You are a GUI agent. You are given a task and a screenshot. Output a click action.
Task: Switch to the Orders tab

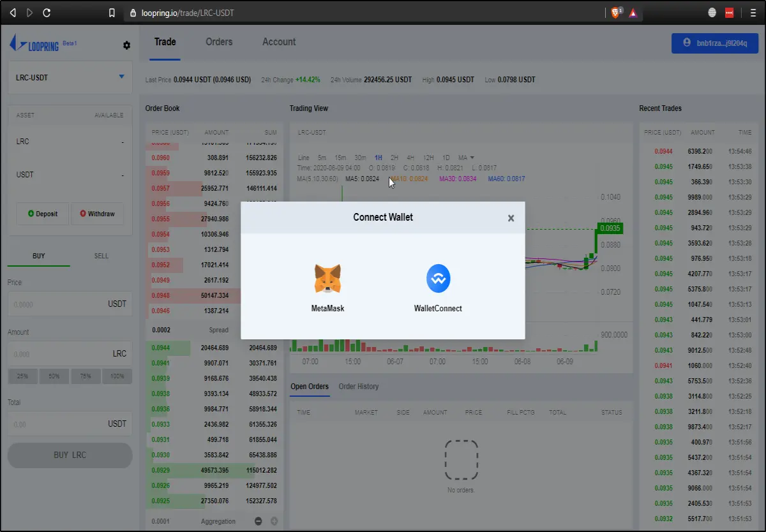tap(219, 42)
